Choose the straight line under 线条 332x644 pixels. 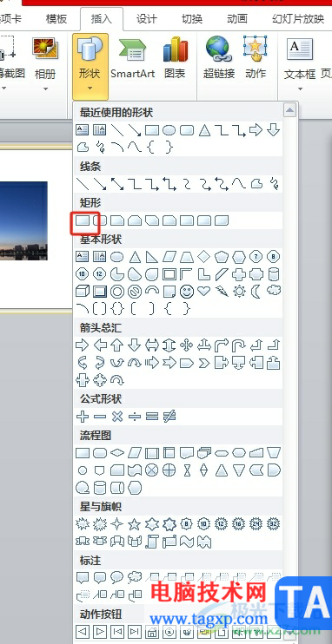83,184
